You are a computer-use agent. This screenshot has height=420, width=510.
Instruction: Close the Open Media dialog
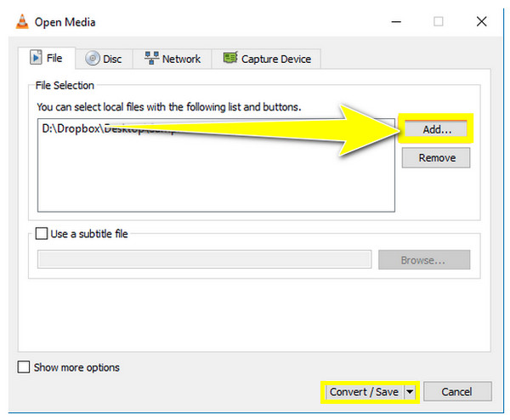[481, 22]
